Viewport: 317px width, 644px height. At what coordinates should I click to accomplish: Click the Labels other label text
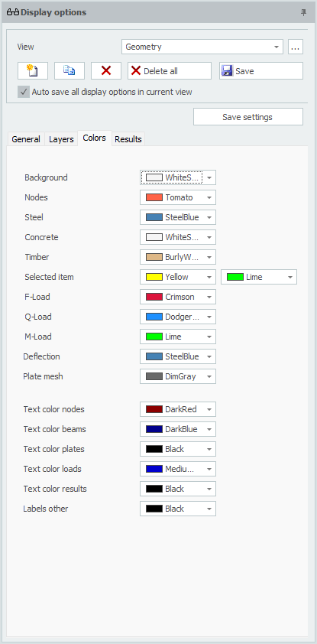pyautogui.click(x=46, y=509)
